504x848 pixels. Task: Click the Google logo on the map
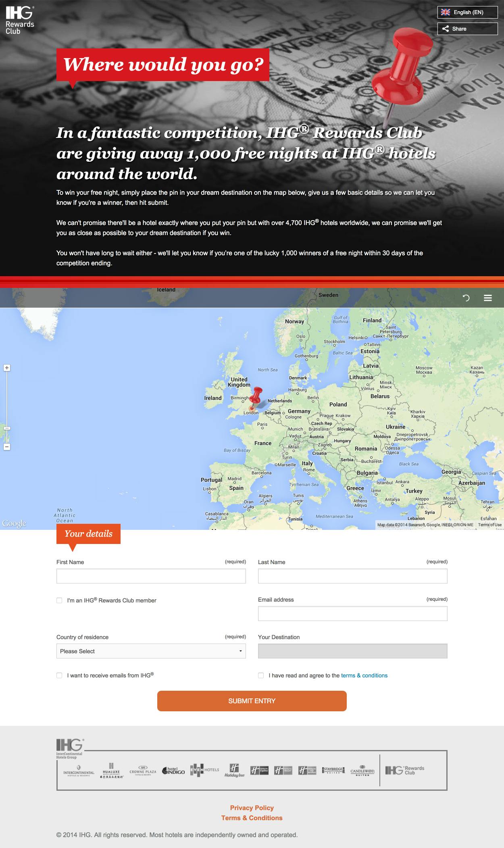[x=14, y=523]
